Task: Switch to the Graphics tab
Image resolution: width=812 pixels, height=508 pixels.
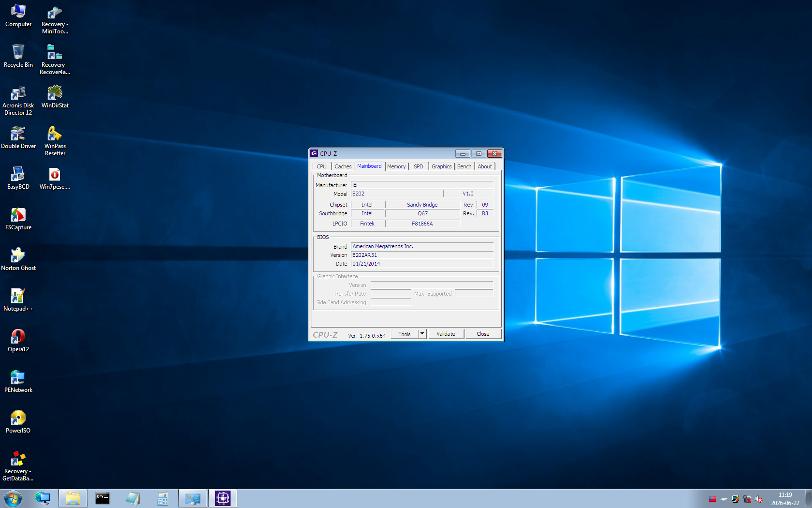Action: 441,166
